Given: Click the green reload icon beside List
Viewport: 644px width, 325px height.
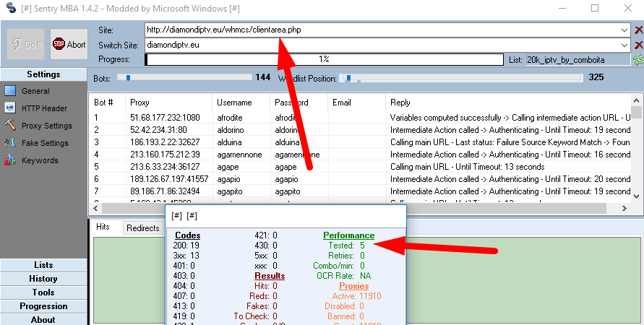Looking at the screenshot, I should pos(638,59).
